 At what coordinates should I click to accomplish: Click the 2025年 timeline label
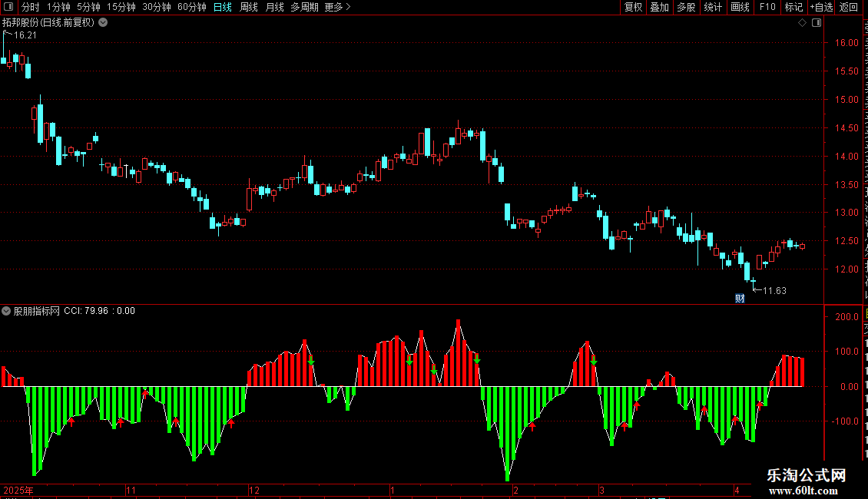[18, 490]
